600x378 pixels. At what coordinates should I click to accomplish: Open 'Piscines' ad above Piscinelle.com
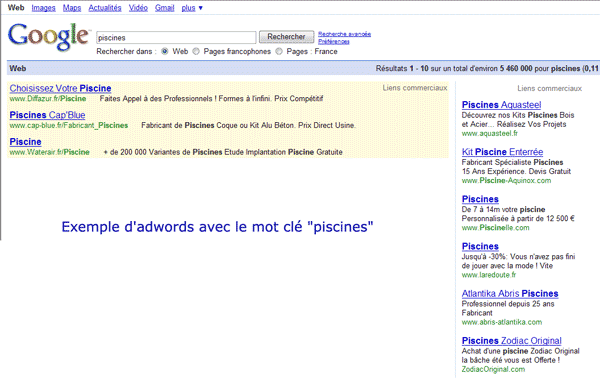(x=480, y=199)
